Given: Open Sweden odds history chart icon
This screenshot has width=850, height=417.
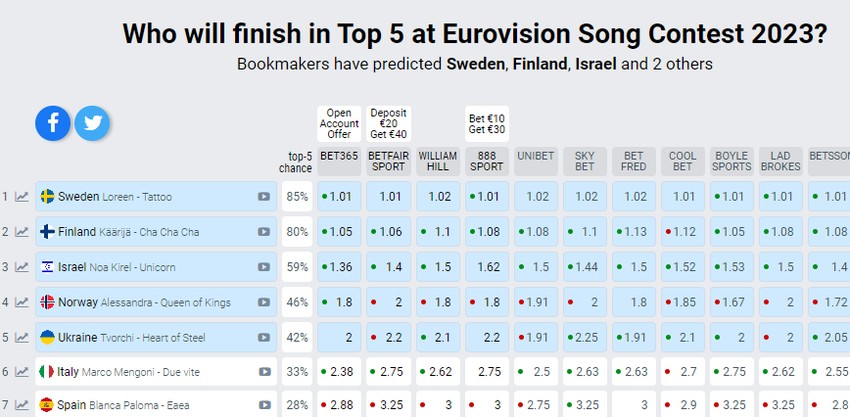Looking at the screenshot, I should tap(21, 197).
